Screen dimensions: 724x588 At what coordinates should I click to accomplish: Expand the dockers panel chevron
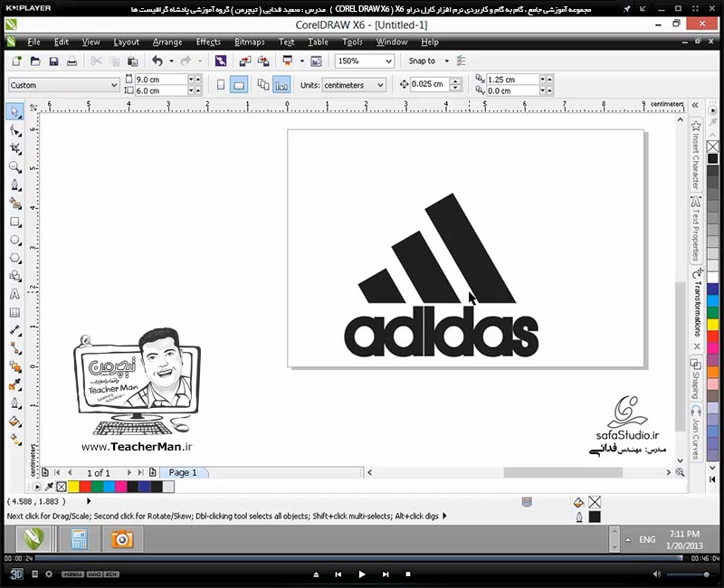point(695,105)
